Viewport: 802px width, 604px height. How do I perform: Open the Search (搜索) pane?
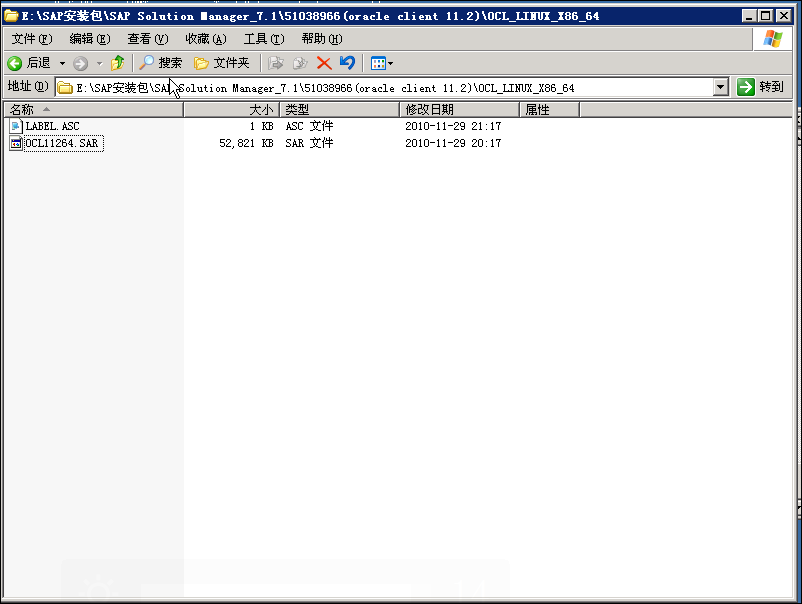click(160, 63)
